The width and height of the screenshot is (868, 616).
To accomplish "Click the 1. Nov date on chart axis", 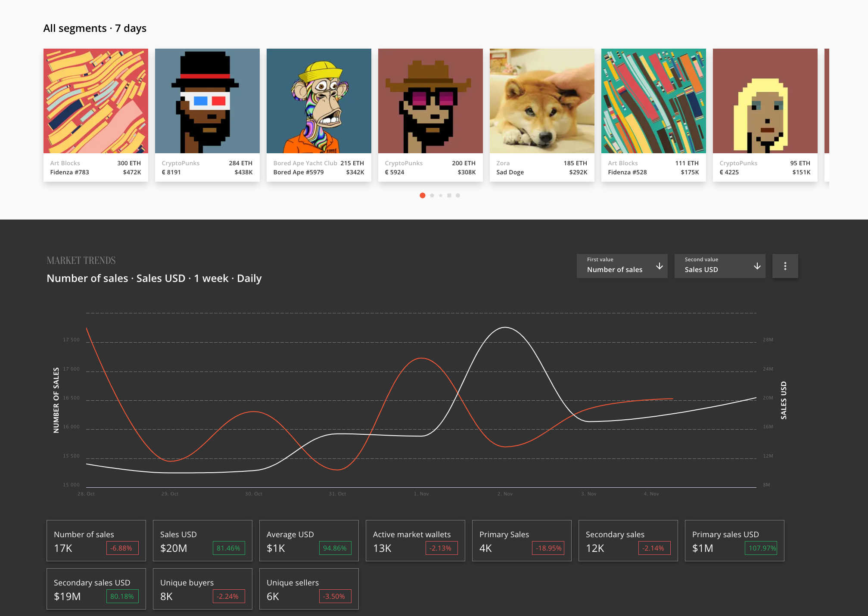I will tap(421, 494).
